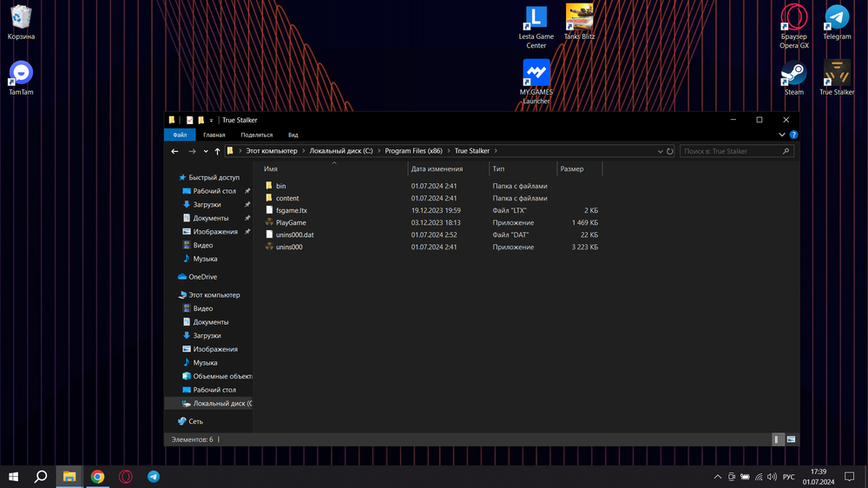Click Program Files (x86) in breadcrumb path
The width and height of the screenshot is (868, 488).
pyautogui.click(x=413, y=151)
